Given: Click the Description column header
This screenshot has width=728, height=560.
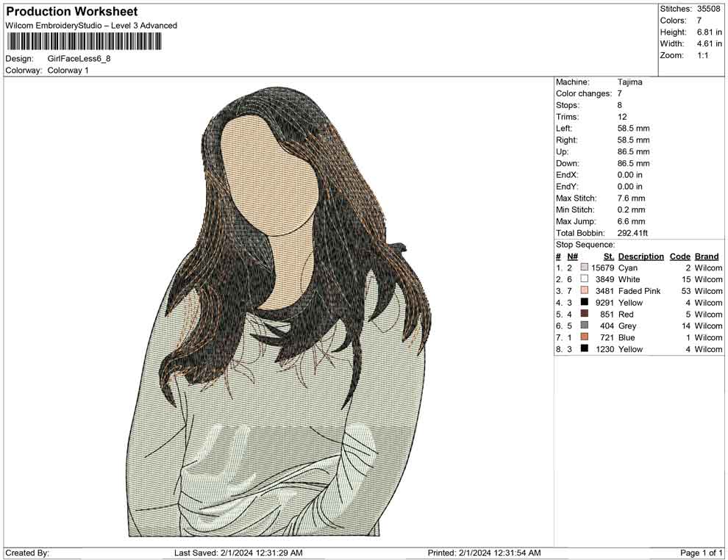Looking at the screenshot, I should 640,256.
